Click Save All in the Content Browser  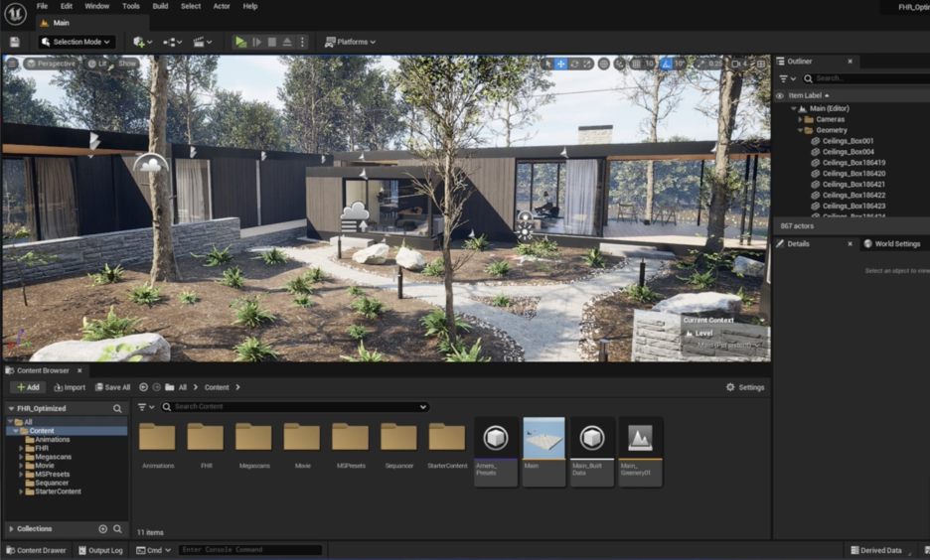click(x=112, y=387)
